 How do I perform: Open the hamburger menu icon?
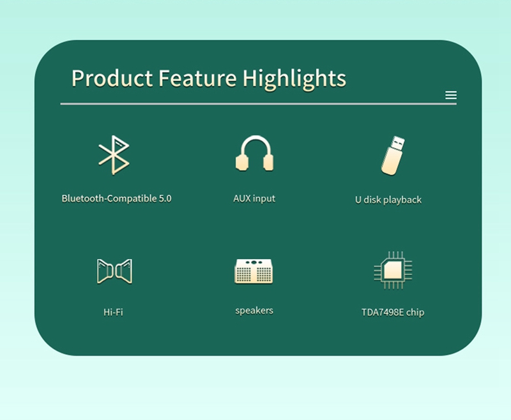coord(451,95)
